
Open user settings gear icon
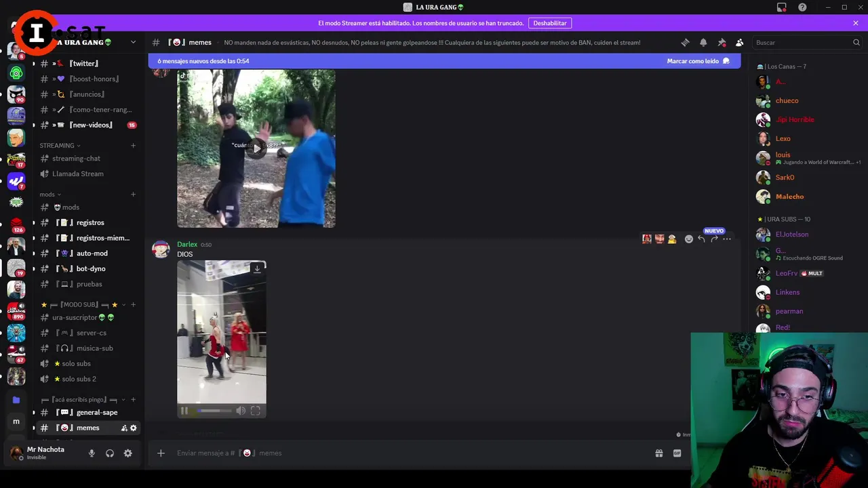[127, 453]
